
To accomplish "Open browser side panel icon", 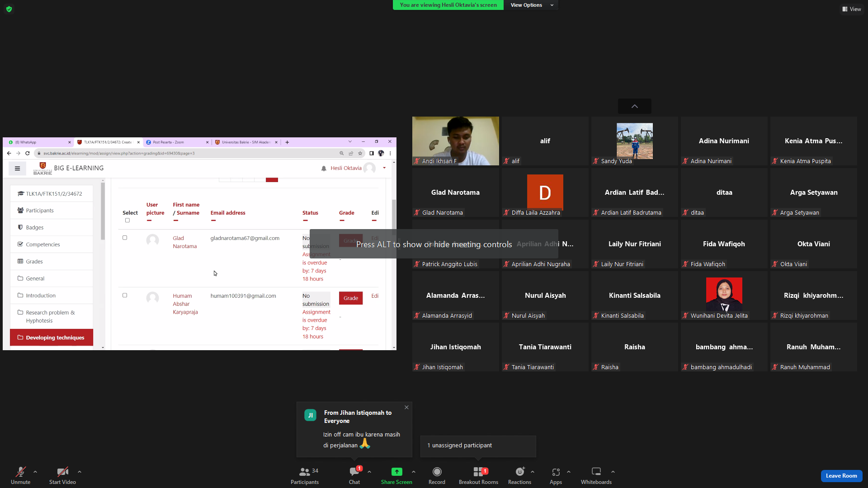I will click(x=372, y=153).
